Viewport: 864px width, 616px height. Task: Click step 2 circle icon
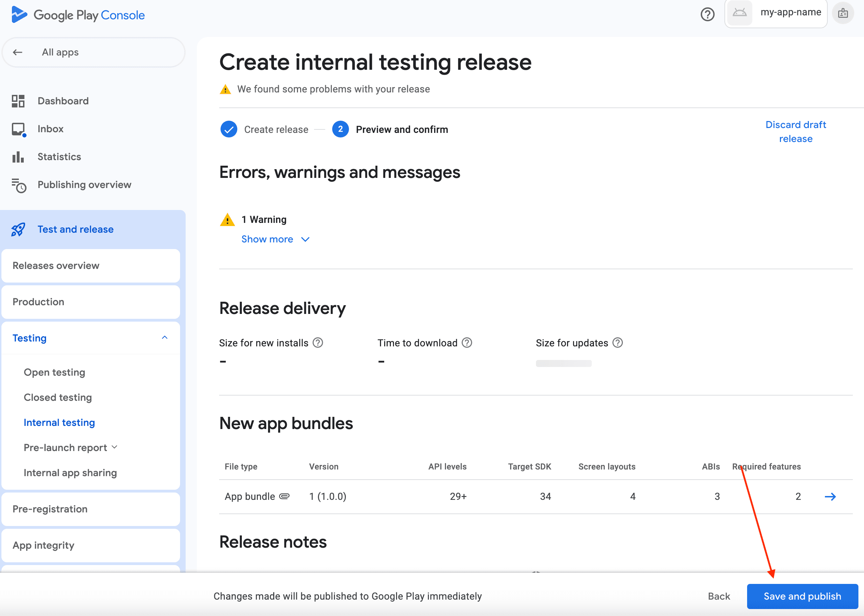[340, 129]
